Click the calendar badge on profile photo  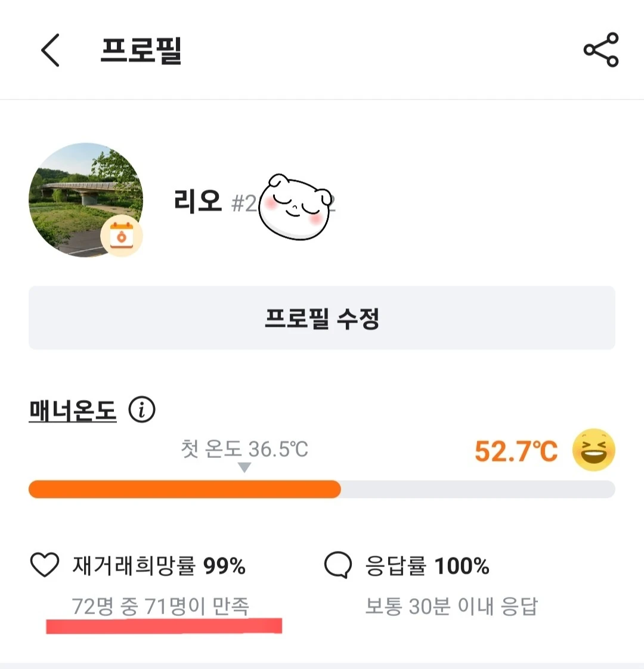pos(122,237)
